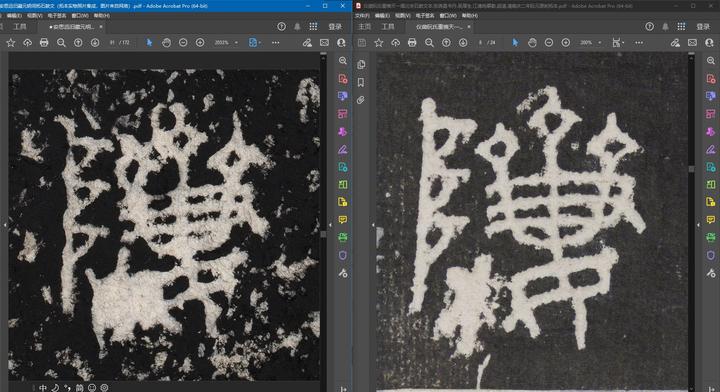Open the page fit mode dropdown in the right window

(x=618, y=43)
